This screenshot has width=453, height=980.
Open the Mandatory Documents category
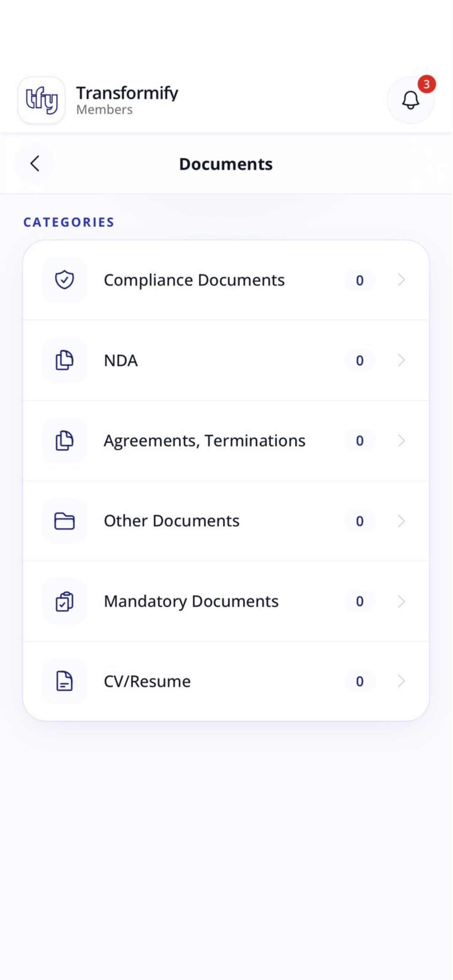coord(226,601)
